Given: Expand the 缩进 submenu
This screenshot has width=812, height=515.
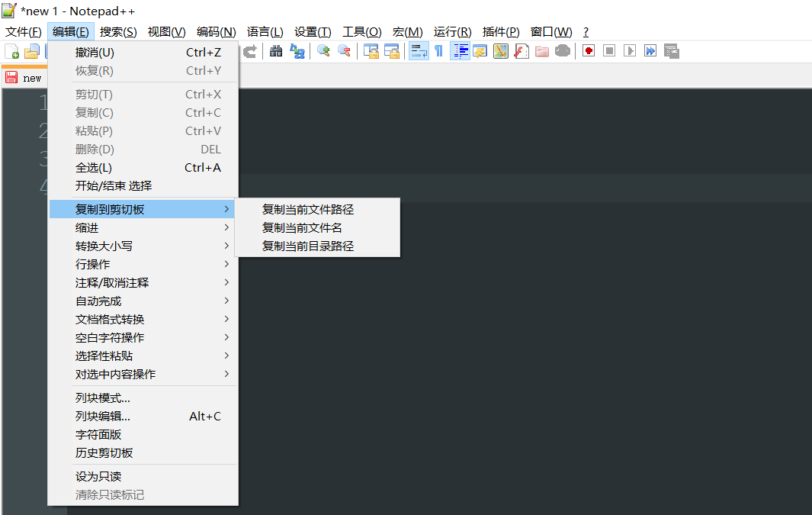Looking at the screenshot, I should pyautogui.click(x=143, y=228).
